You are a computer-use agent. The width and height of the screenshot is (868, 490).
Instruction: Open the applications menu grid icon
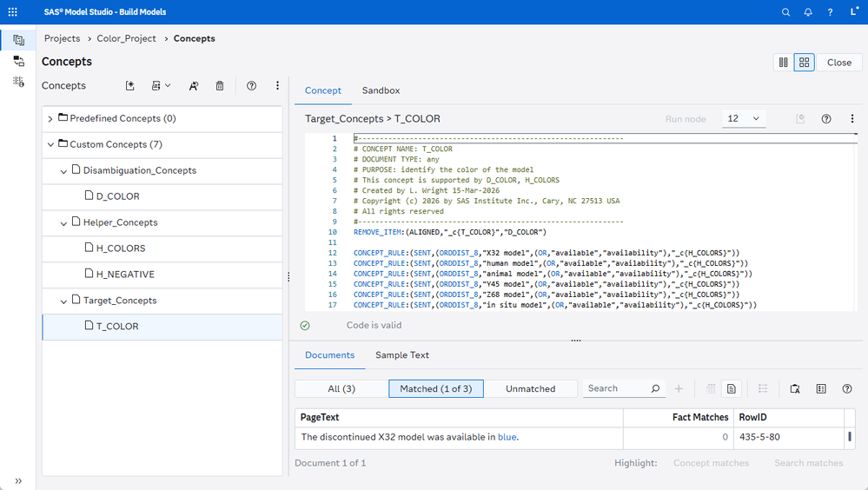pyautogui.click(x=13, y=11)
